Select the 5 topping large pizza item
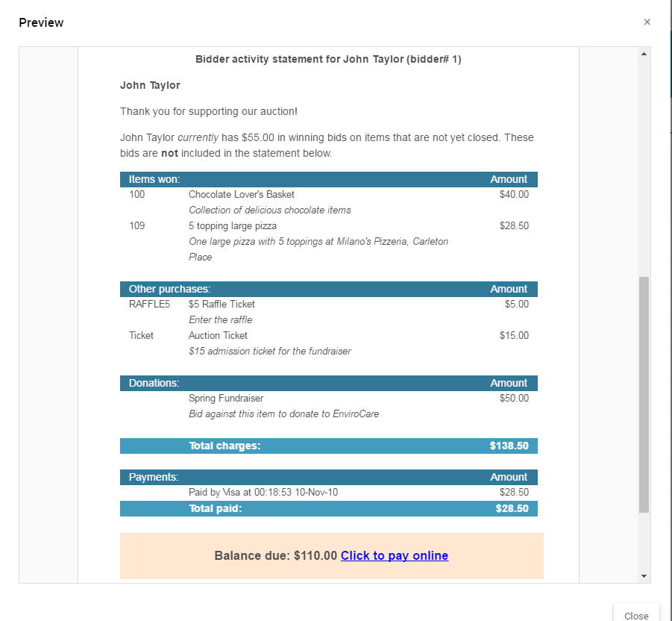 (233, 226)
